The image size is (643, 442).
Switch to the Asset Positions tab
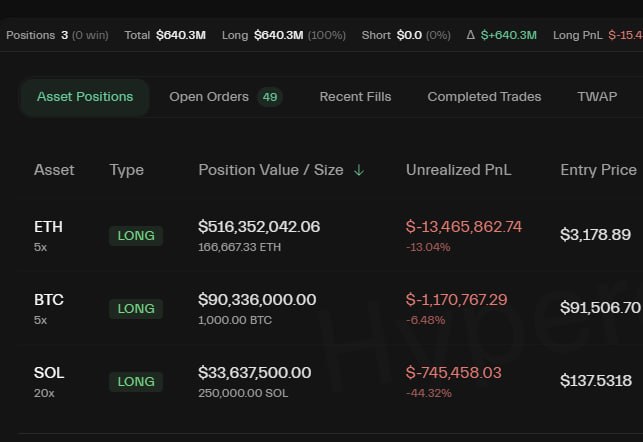pos(85,97)
